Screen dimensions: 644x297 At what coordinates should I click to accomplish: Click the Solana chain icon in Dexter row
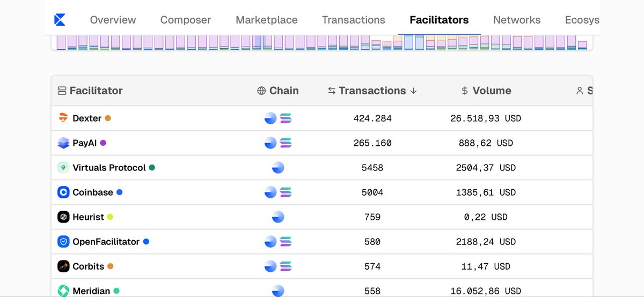[286, 118]
